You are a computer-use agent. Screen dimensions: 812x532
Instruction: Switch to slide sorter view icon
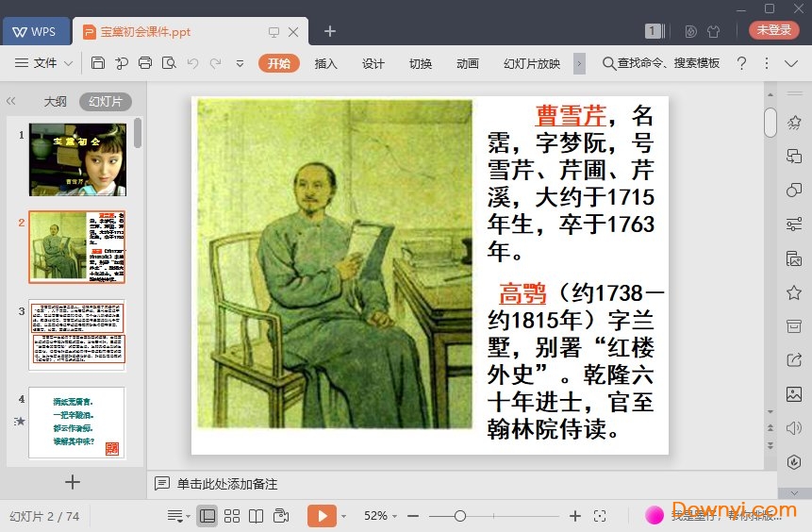232,516
